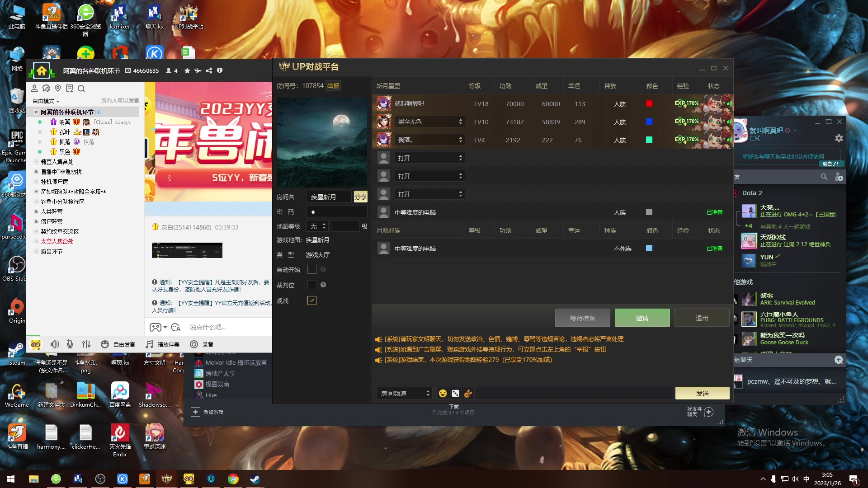868x488 pixels.
Task: Open the image thumbnail in 灰白's message
Action: (187, 250)
